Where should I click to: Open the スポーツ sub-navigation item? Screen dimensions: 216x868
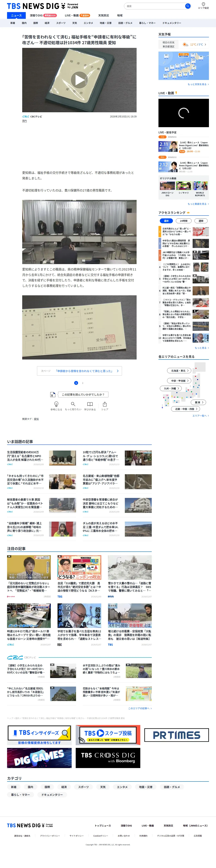tap(61, 23)
